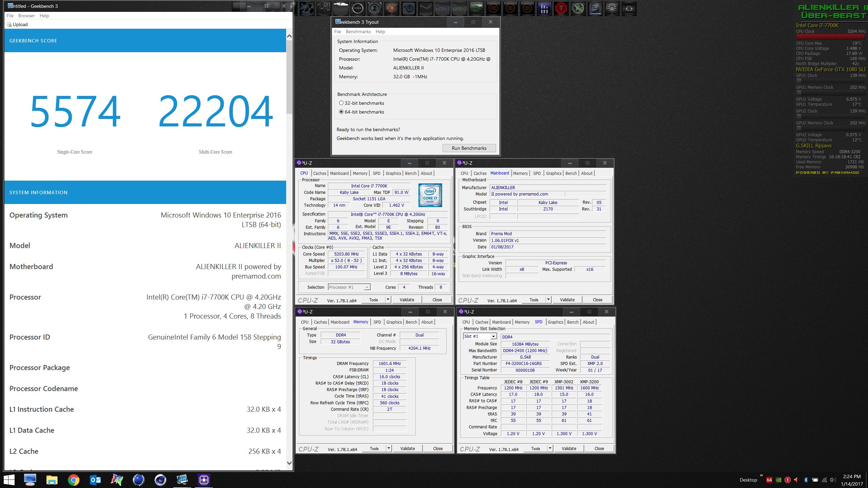Open the Processor #1 selection combo box

[349, 287]
